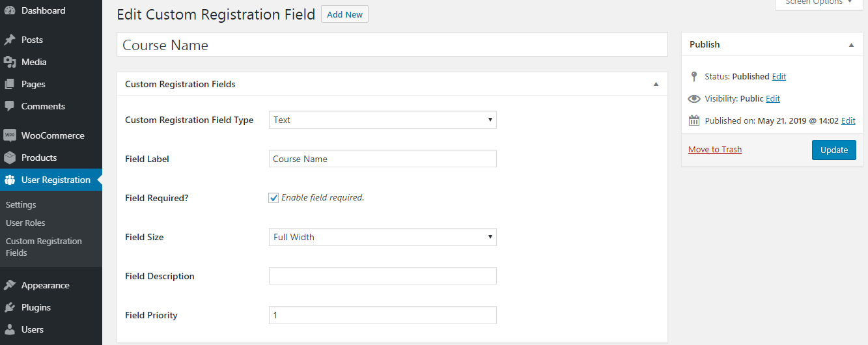Click the Pages icon in sidebar
This screenshot has height=345, width=868.
(x=10, y=84)
